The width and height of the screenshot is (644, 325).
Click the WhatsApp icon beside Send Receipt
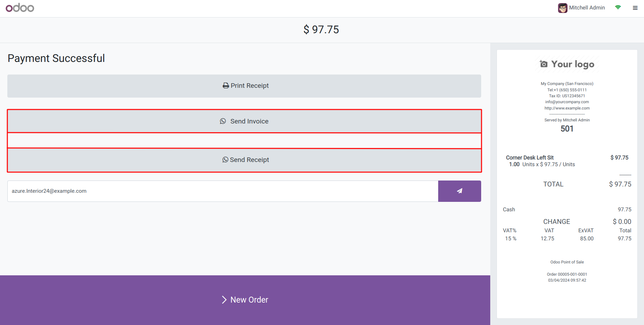click(225, 160)
